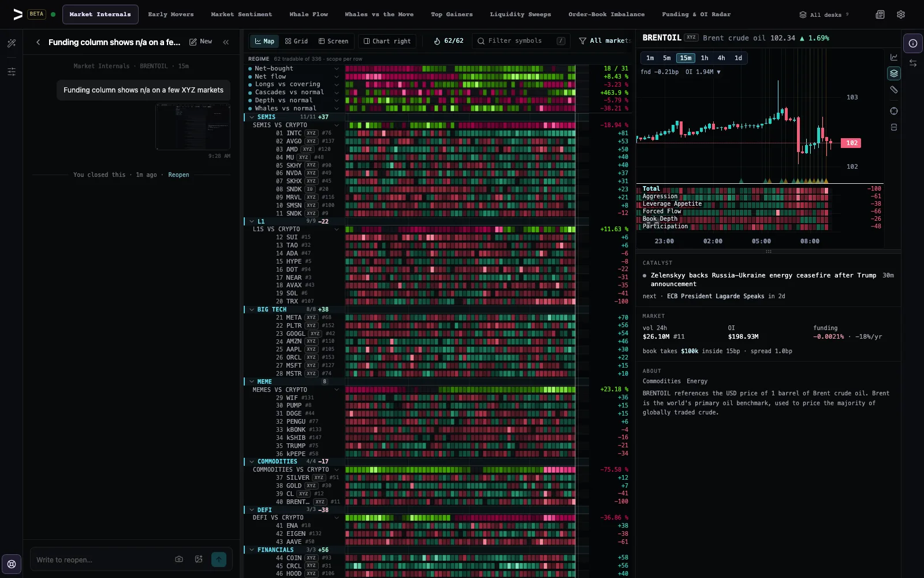Click the app logo arrow icon
Viewport: 924px width, 578px height.
tap(18, 14)
